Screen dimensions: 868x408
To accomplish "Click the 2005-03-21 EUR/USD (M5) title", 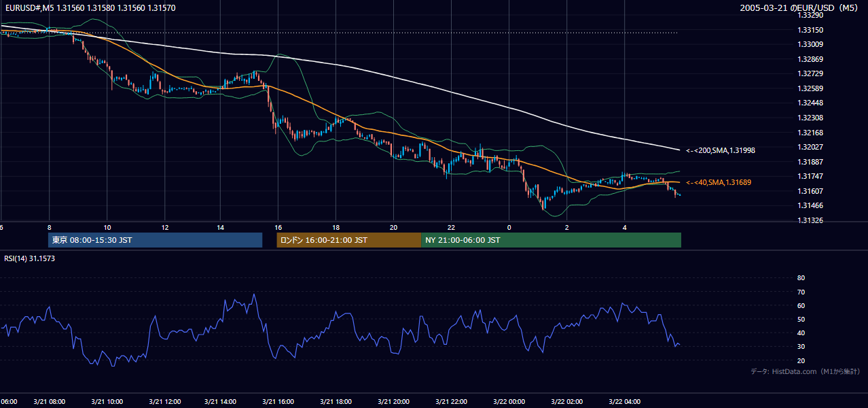I will (x=799, y=8).
